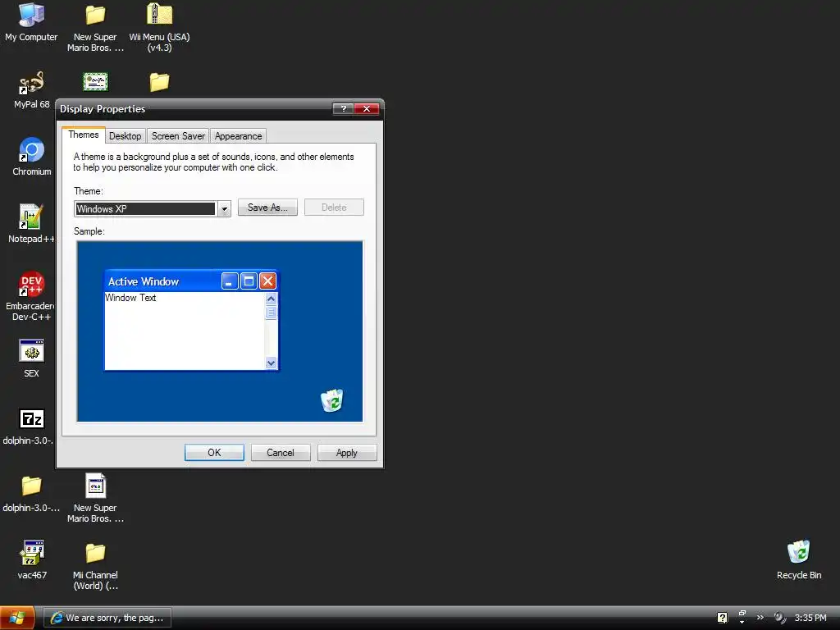840x630 pixels.
Task: Switch to the Appearance tab
Action: pyautogui.click(x=239, y=136)
